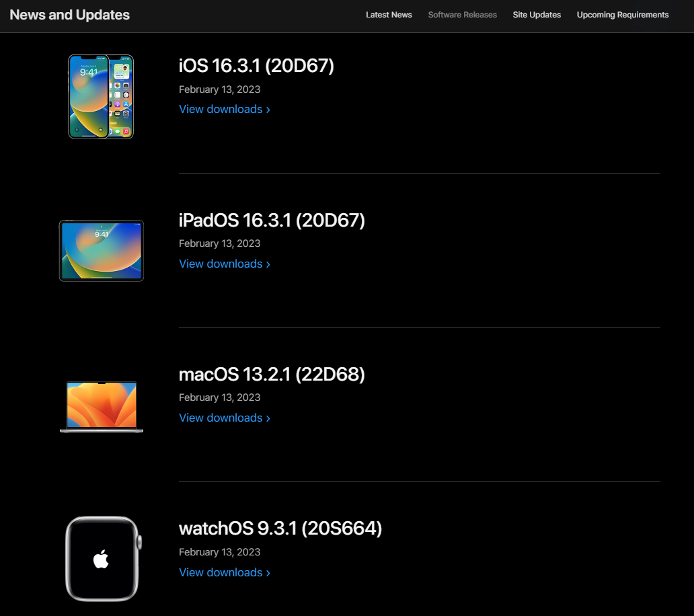Click the February 13, 2023 date under iPadOS
The image size is (694, 616).
tap(219, 243)
